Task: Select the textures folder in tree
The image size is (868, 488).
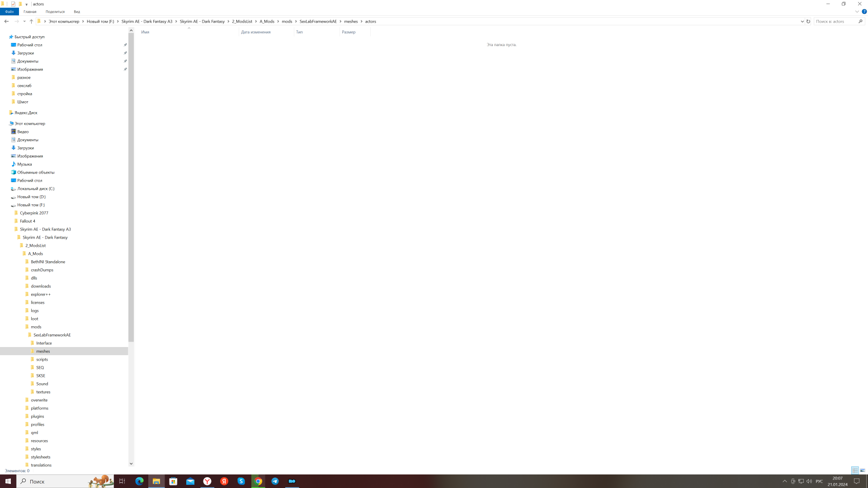Action: pos(43,392)
